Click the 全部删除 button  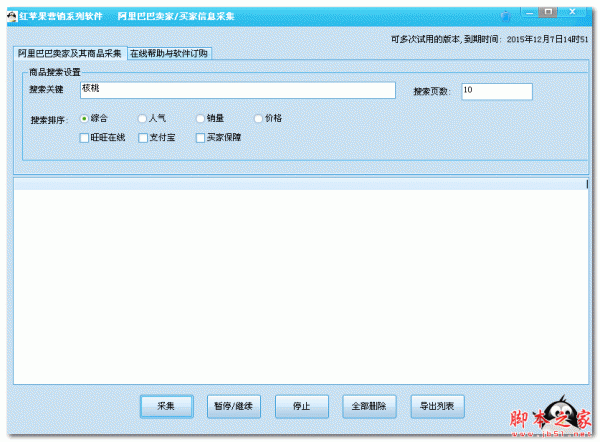(x=369, y=406)
